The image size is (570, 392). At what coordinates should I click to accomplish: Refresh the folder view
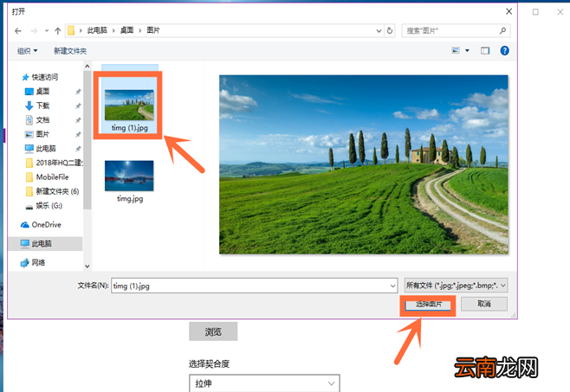pos(390,31)
